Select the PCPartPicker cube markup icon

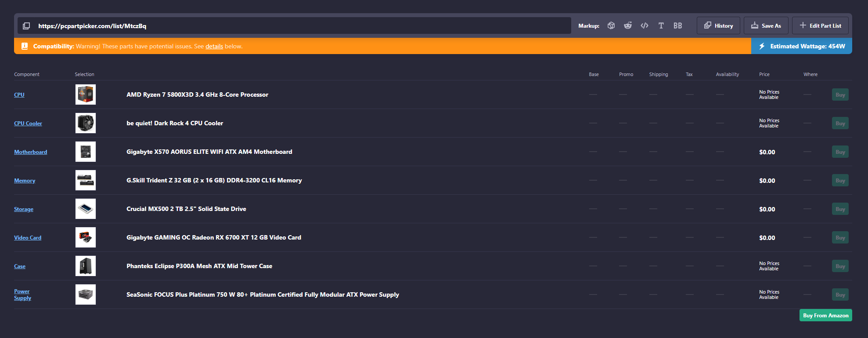[x=611, y=25]
